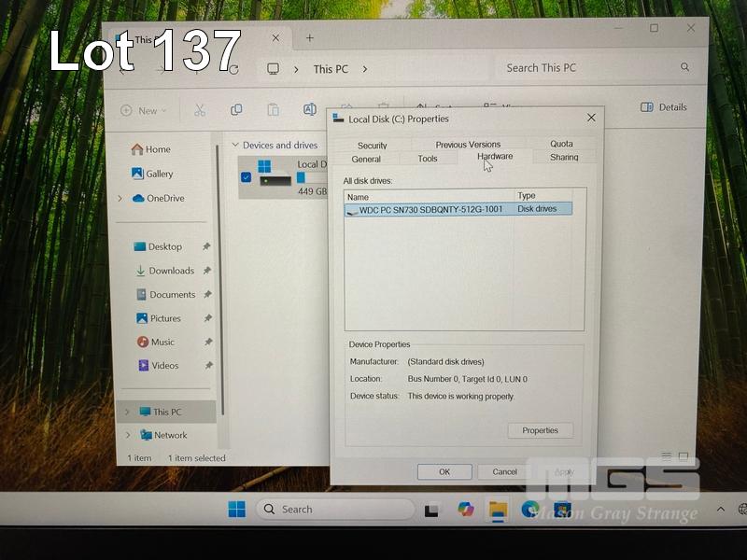Click the pin icon next to Videos
747x560 pixels.
(x=208, y=365)
